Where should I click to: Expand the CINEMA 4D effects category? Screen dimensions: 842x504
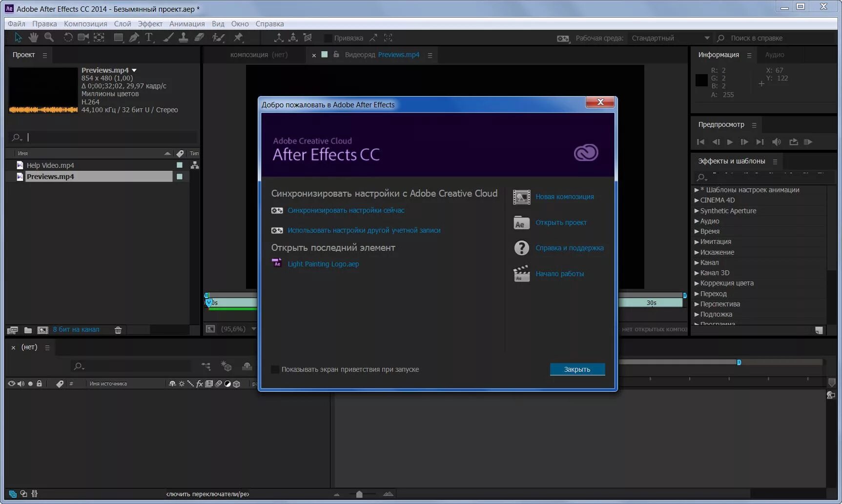click(697, 200)
